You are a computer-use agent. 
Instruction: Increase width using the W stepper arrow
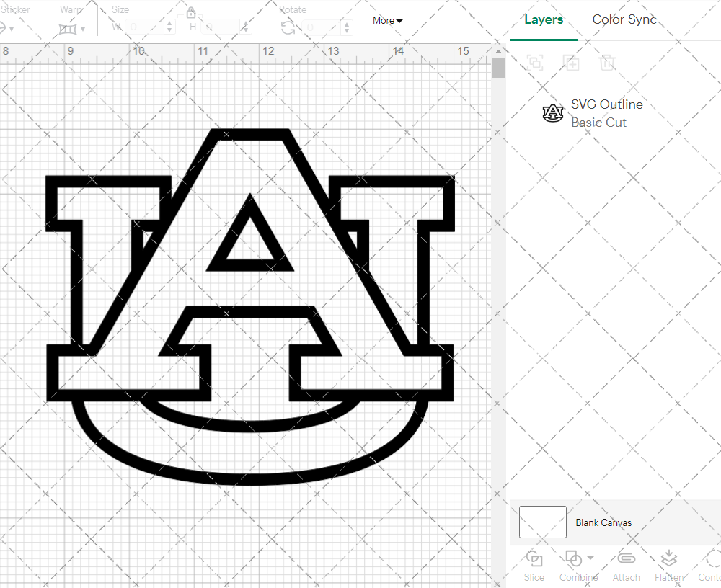170,24
